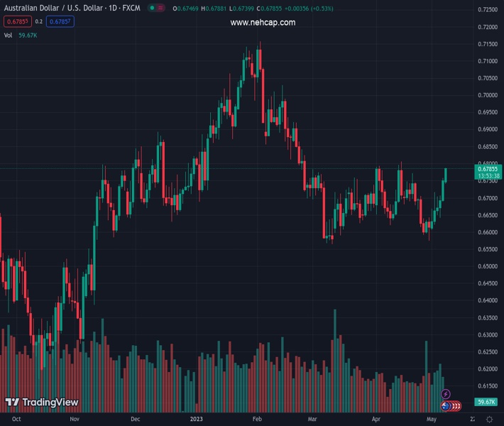Screen dimensions: 504x426
Task: Click the www.nehcap.com watermark link
Action: tap(263, 23)
